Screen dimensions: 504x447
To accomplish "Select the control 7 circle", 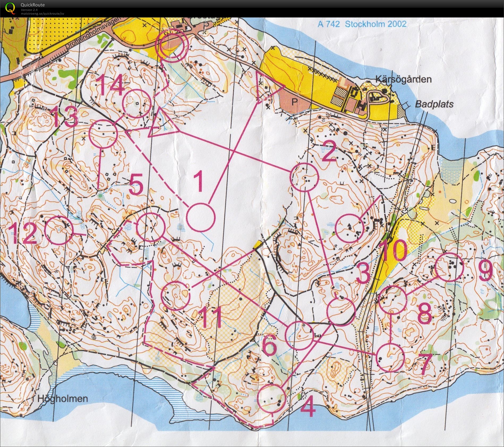I will 391,357.
